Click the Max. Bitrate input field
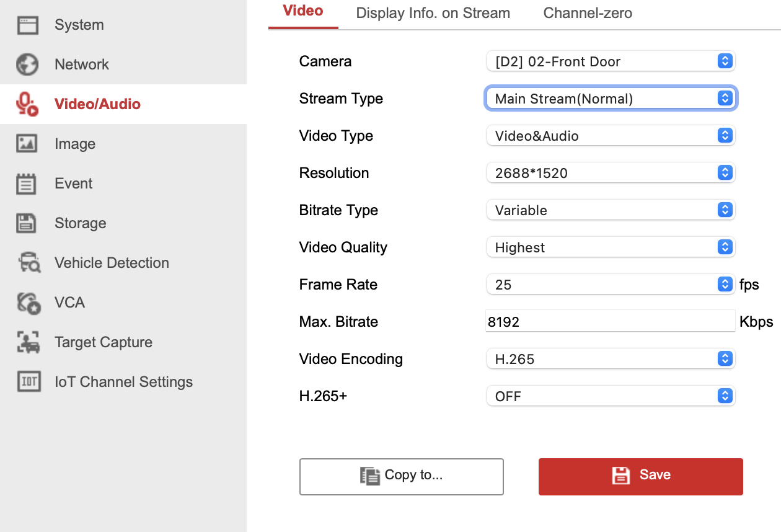This screenshot has width=781, height=532. click(610, 322)
